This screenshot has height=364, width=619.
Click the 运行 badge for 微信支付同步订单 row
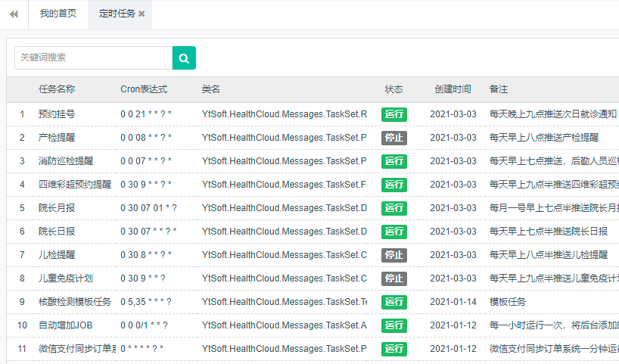(x=393, y=349)
